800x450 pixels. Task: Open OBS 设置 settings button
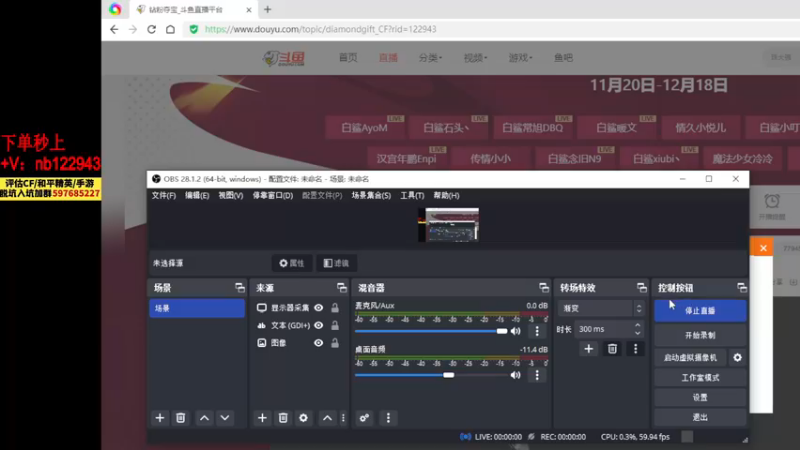(x=700, y=397)
